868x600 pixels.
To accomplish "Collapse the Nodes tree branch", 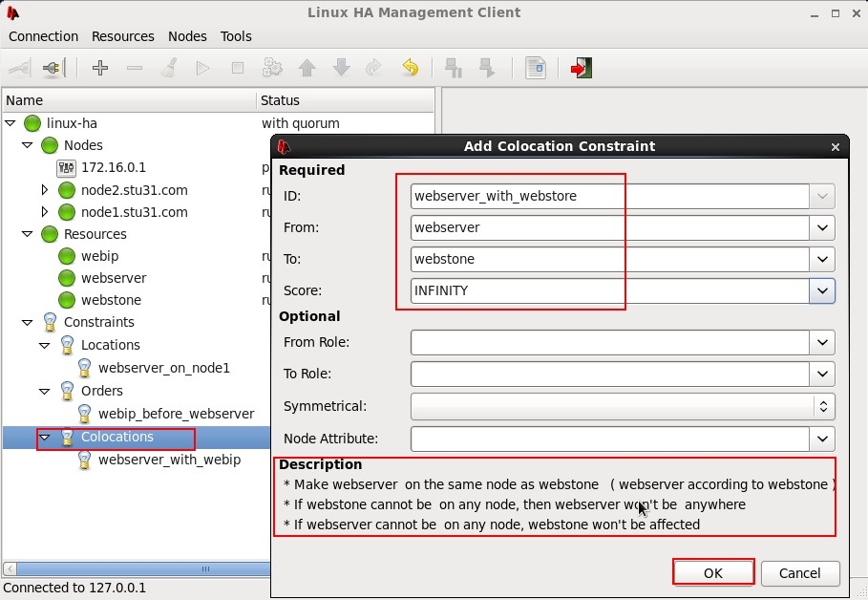I will coord(27,145).
